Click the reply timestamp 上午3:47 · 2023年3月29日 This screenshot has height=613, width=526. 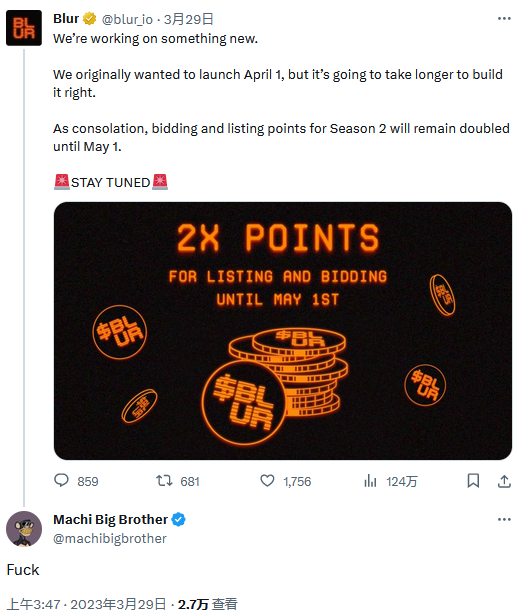click(x=87, y=604)
